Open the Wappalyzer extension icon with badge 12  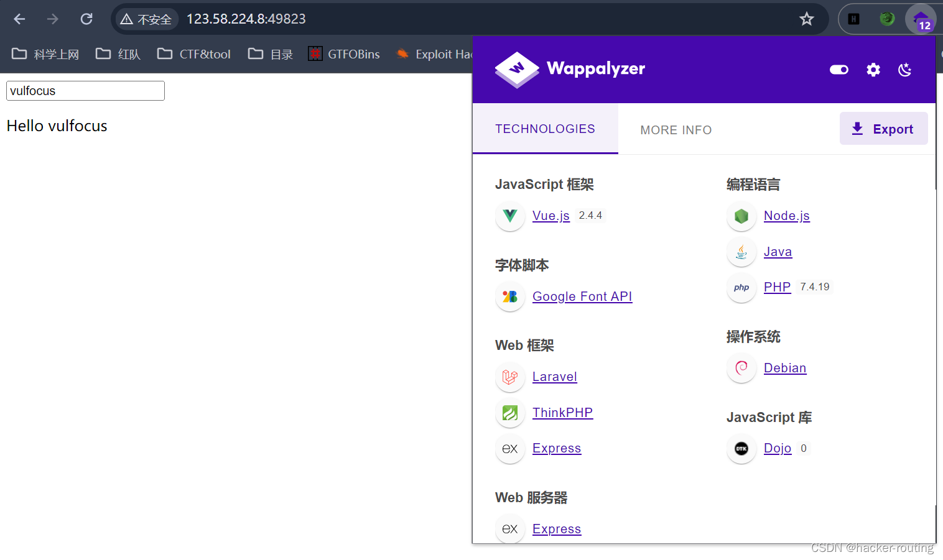pos(921,19)
